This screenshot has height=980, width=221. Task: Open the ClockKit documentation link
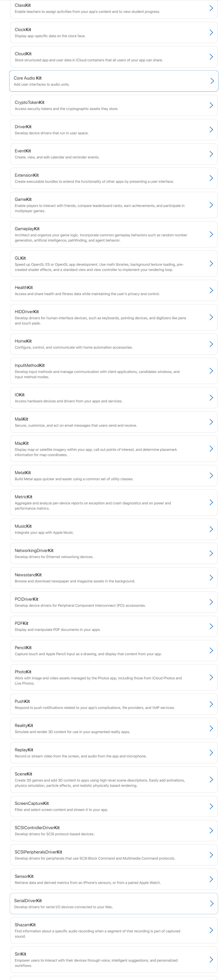click(114, 32)
